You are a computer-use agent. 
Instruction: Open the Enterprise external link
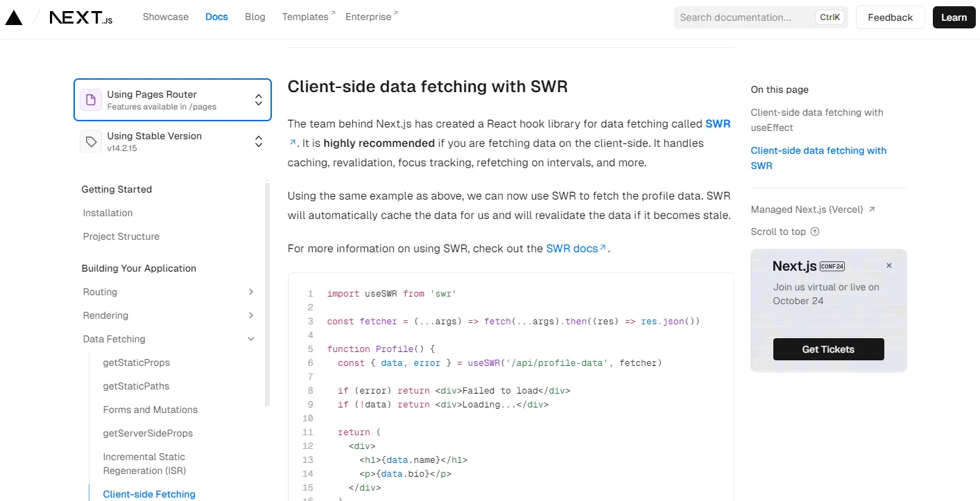click(372, 17)
